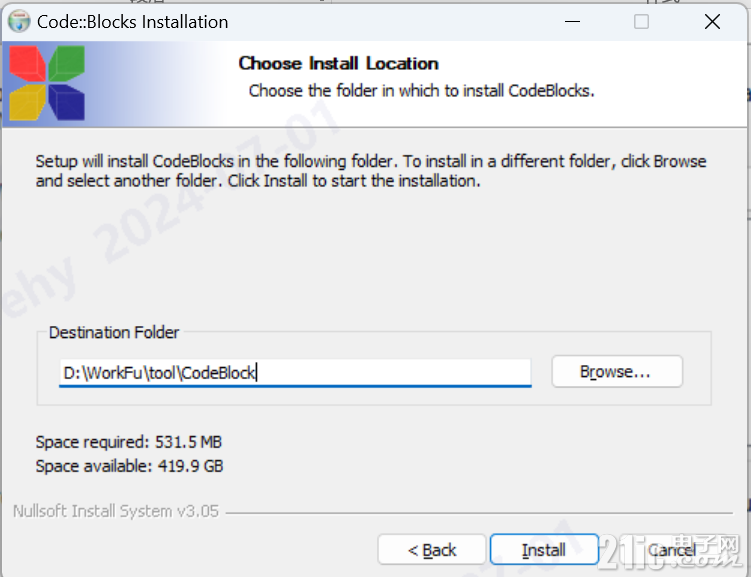Click the installer icon in the title bar
Viewport: 751px width, 577px height.
coord(19,22)
